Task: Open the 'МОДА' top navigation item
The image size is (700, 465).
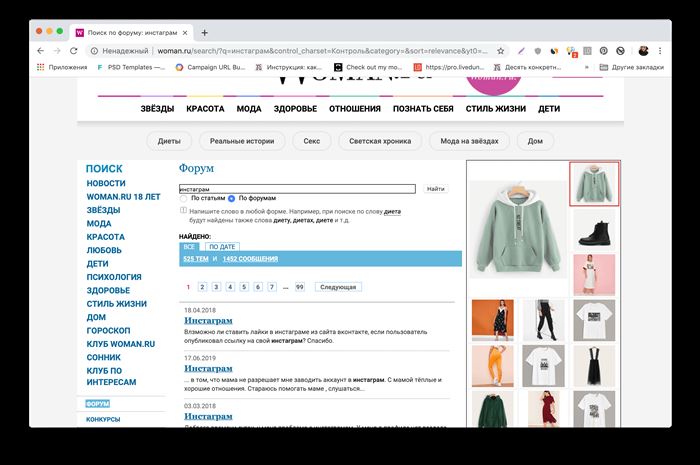Action: pos(249,108)
